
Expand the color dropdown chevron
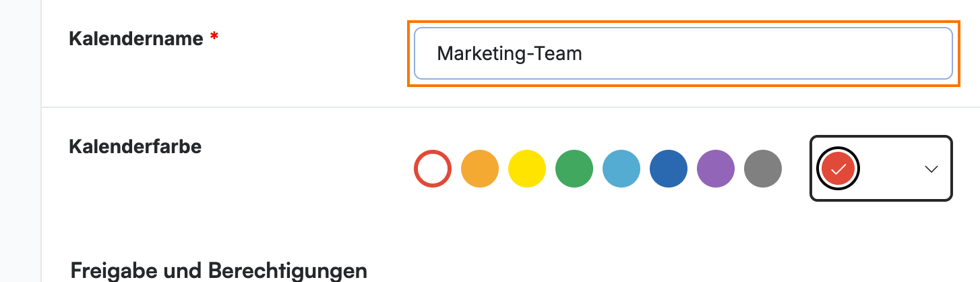pos(931,169)
